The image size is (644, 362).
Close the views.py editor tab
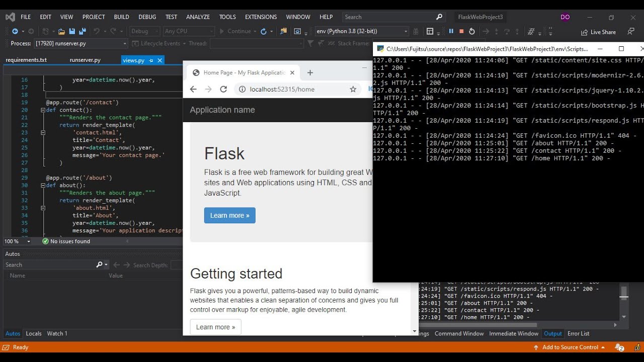160,60
